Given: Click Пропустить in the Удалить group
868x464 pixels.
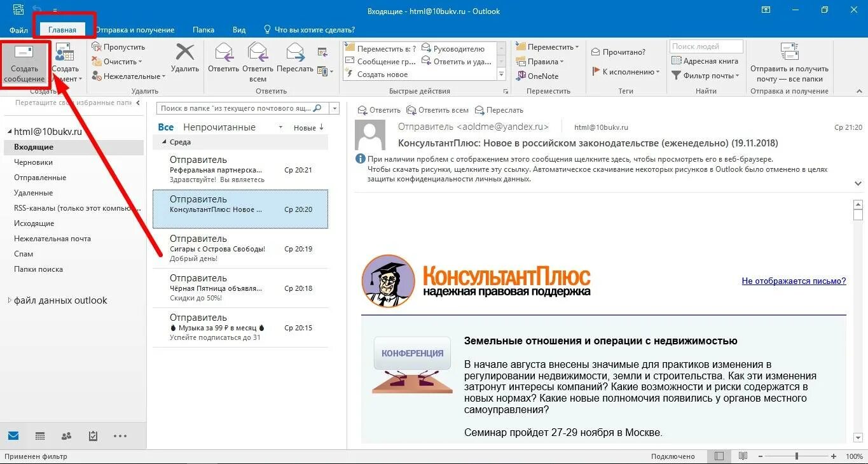Looking at the screenshot, I should [x=118, y=47].
